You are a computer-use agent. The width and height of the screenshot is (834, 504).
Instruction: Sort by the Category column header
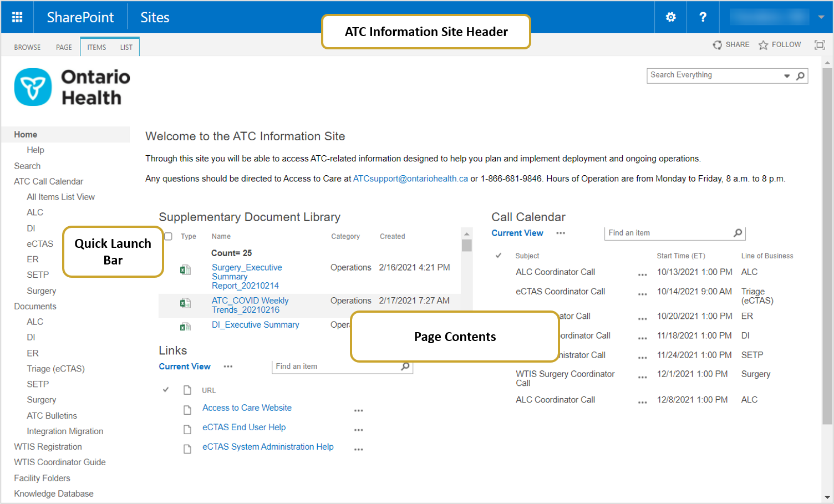pos(345,236)
